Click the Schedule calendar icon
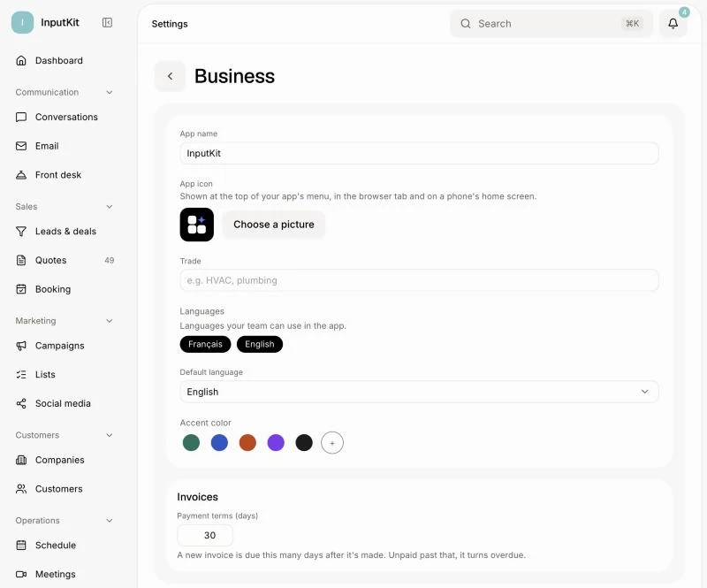 coord(21,546)
